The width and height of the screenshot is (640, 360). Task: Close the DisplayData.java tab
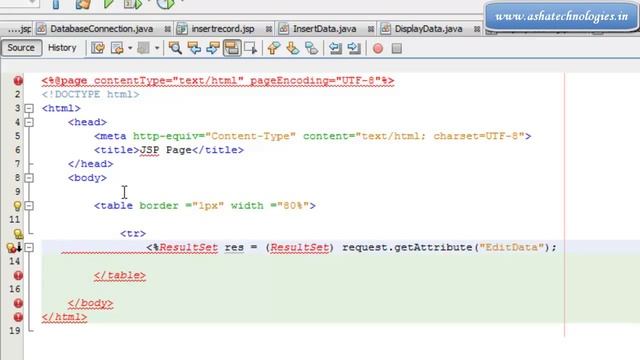pos(477,29)
